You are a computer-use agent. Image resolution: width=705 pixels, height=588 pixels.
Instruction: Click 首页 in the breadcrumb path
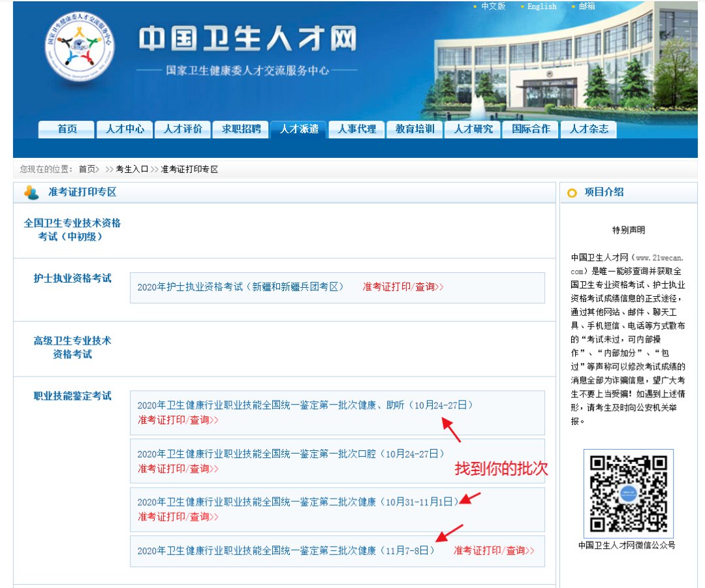coord(87,170)
